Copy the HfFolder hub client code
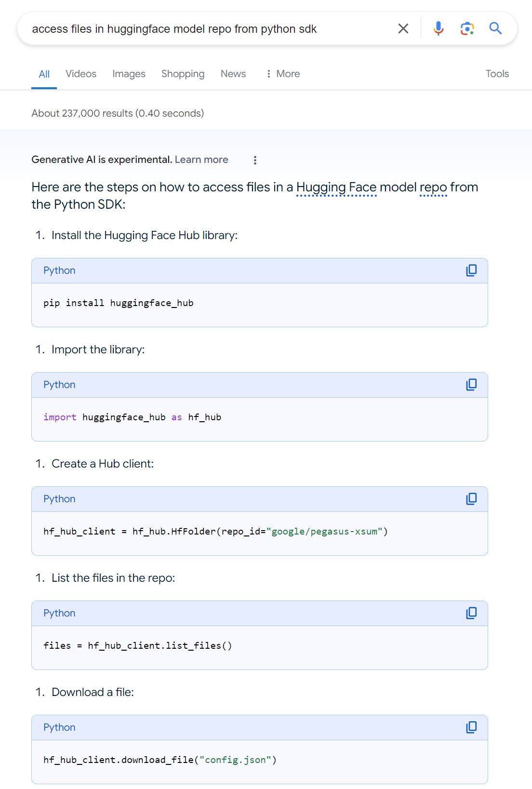Image resolution: width=532 pixels, height=789 pixels. (x=471, y=499)
